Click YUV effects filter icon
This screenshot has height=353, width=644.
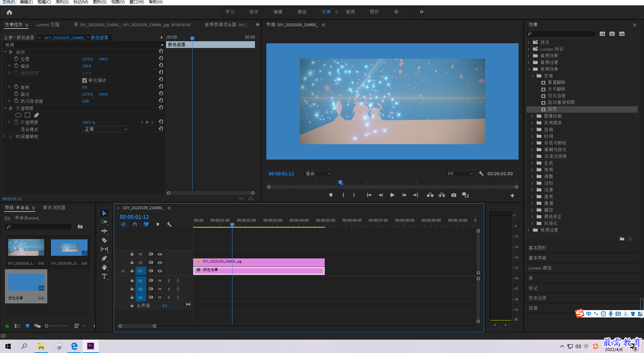point(622,34)
